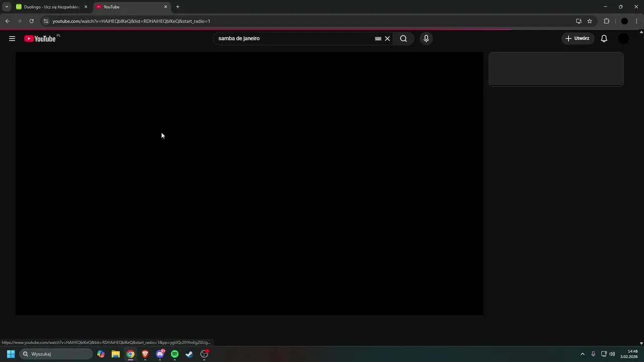
Task: Reload the current page
Action: tap(31, 21)
